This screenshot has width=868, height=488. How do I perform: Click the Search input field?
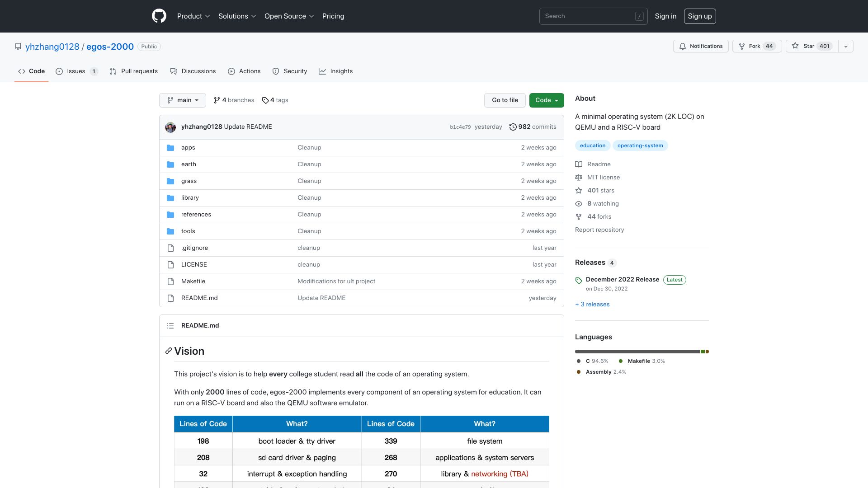pos(593,16)
